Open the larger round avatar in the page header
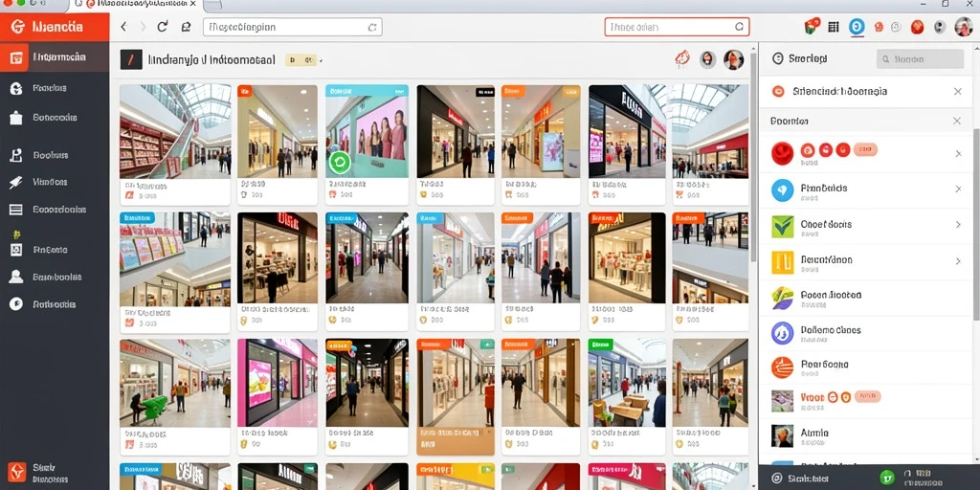This screenshot has height=490, width=980. click(734, 59)
